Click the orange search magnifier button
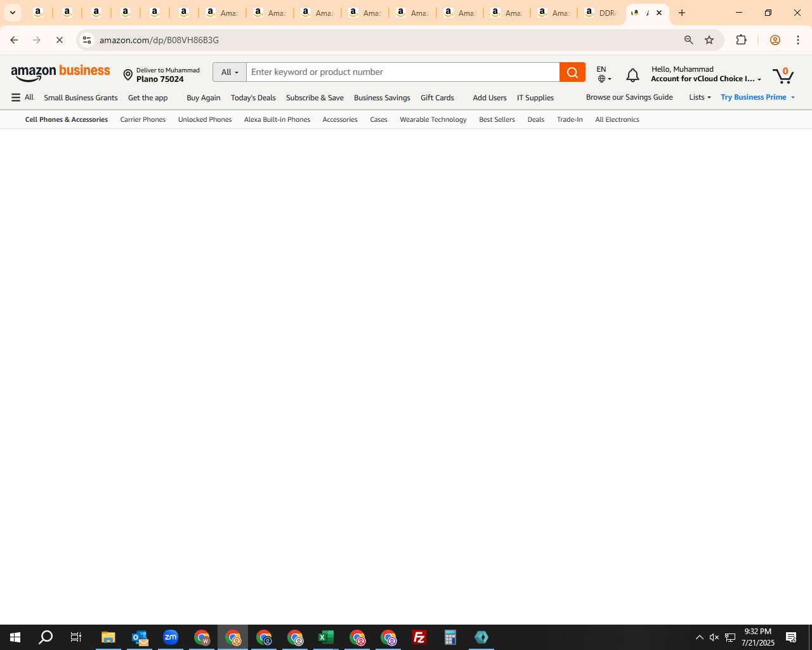The height and width of the screenshot is (650, 812). coord(572,72)
